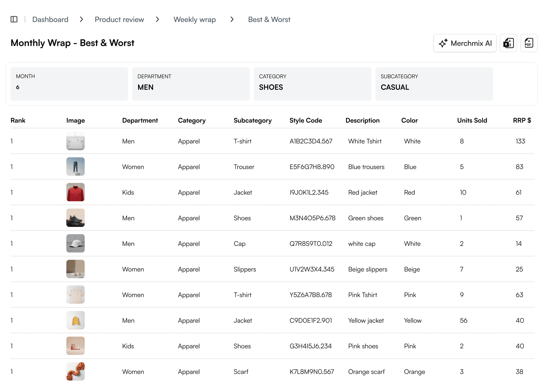Open the Month filter showing 6

coord(69,84)
